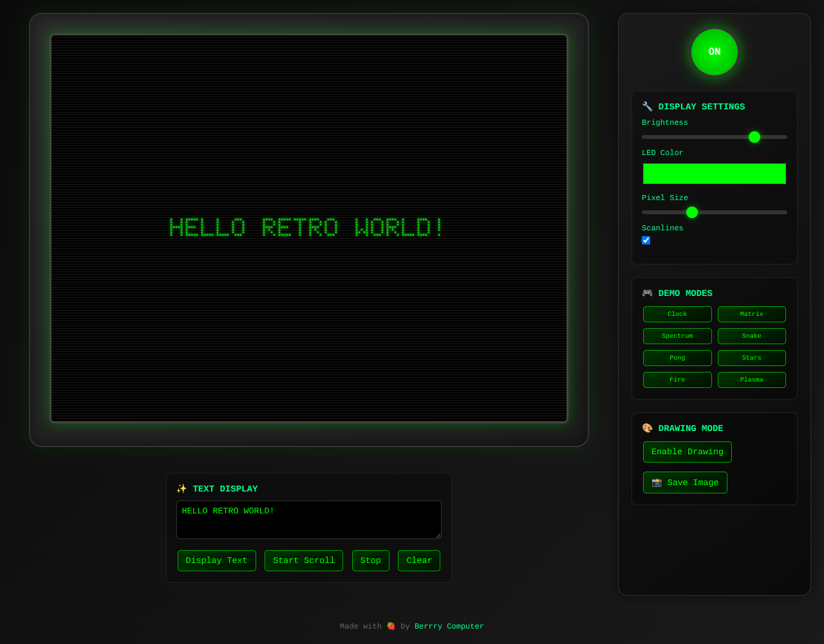Enable the Scanlines checkbox
The image size is (824, 644).
[646, 240]
